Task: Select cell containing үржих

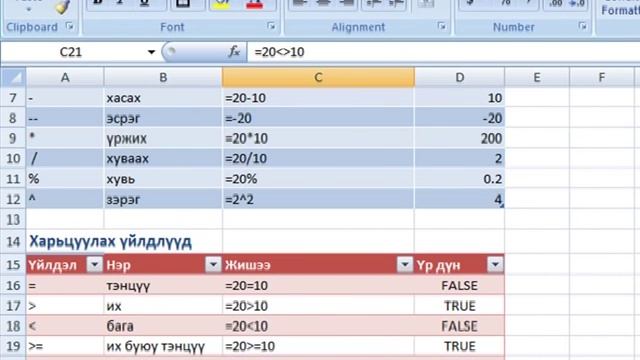Action: tap(163, 138)
